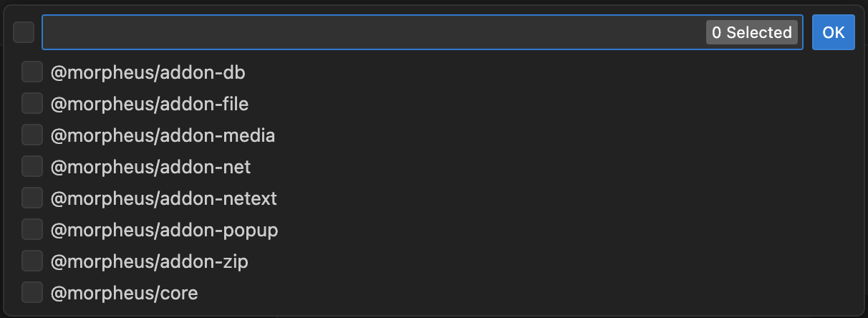This screenshot has height=318, width=868.
Task: Choose the @morpheus/addon-net item label
Action: coord(151,166)
